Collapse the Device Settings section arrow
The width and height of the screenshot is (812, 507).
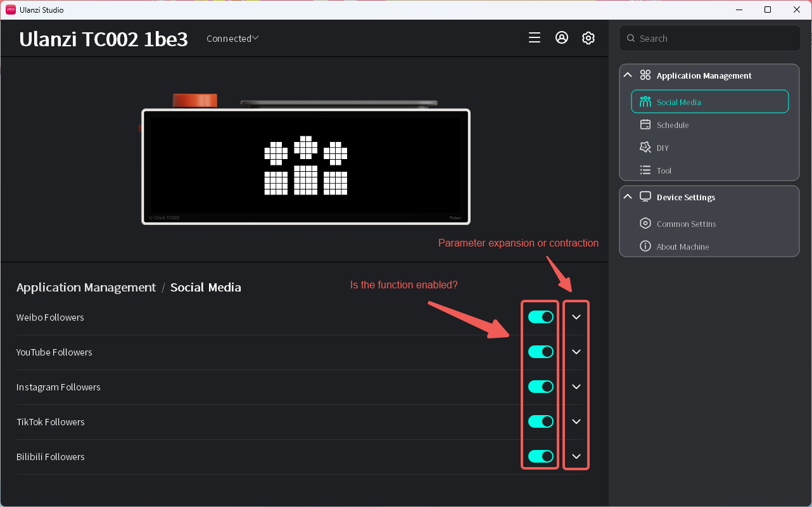(x=628, y=196)
